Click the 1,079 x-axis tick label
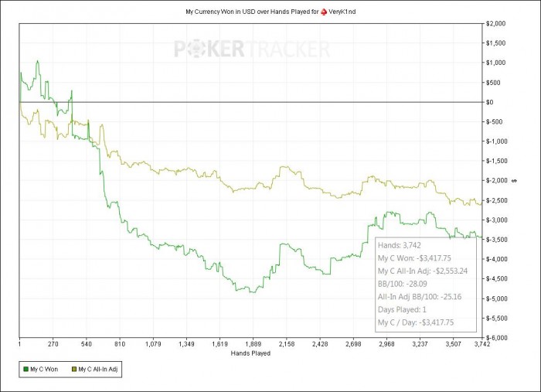Screen dimensions: 541x392 tap(153, 344)
